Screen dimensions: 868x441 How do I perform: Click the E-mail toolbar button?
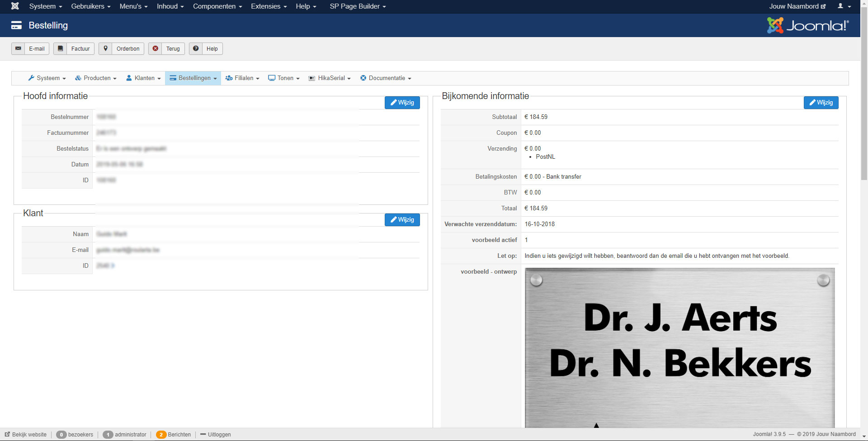30,48
